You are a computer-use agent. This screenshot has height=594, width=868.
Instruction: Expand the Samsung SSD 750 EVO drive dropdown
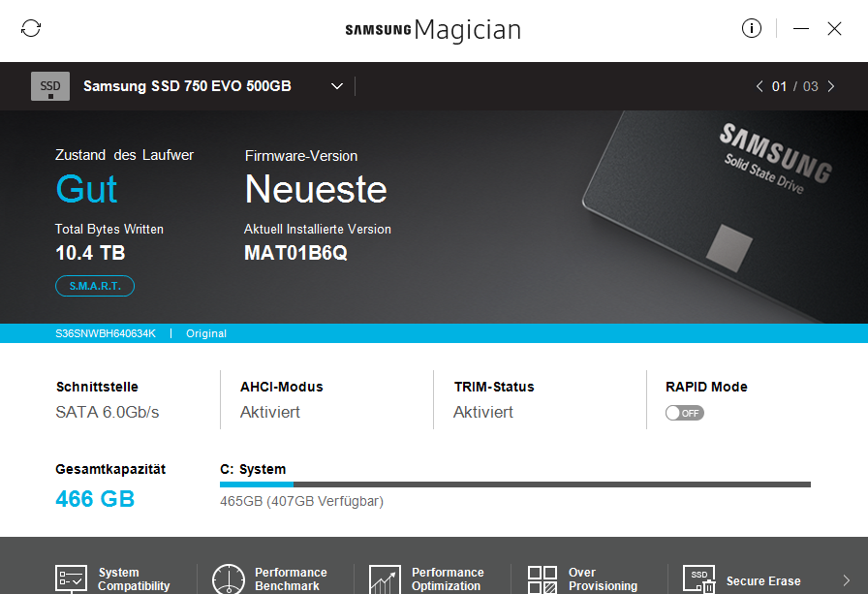[x=336, y=86]
